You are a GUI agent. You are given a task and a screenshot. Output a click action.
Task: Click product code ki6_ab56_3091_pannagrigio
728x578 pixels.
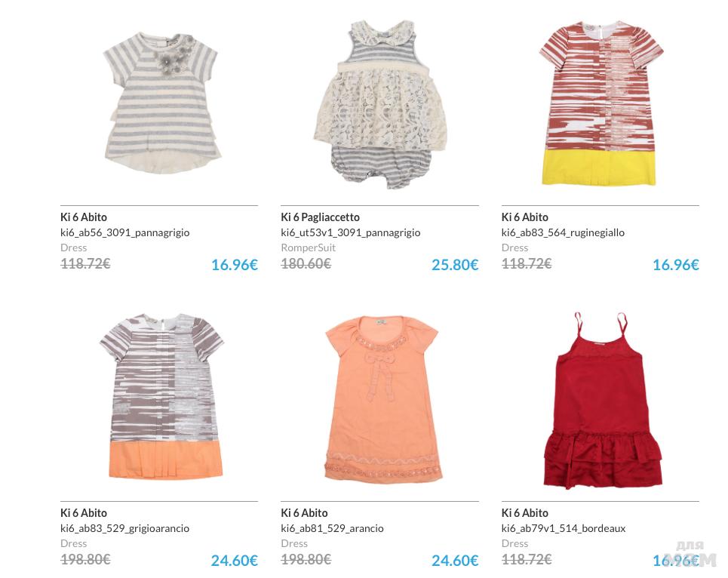point(125,232)
